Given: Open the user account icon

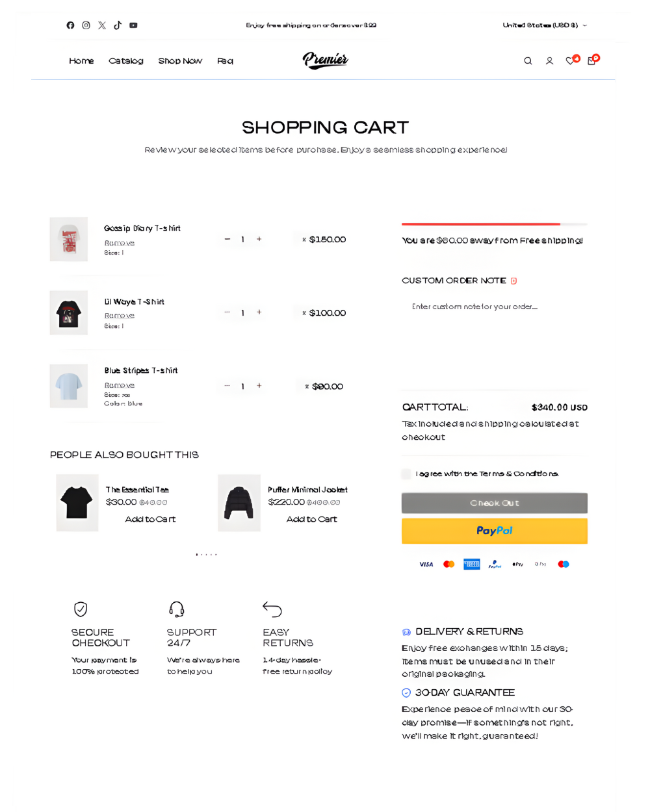Looking at the screenshot, I should [x=549, y=61].
